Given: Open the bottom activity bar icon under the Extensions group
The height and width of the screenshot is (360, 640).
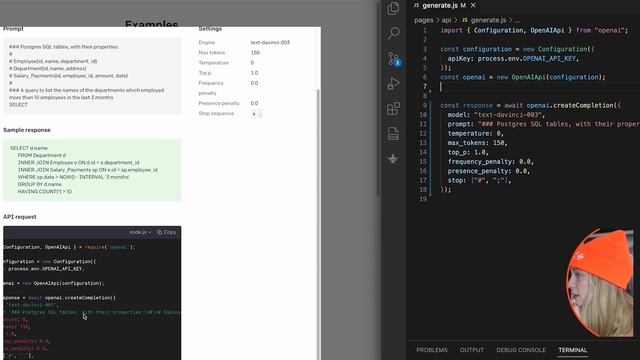Looking at the screenshot, I should coord(393,158).
